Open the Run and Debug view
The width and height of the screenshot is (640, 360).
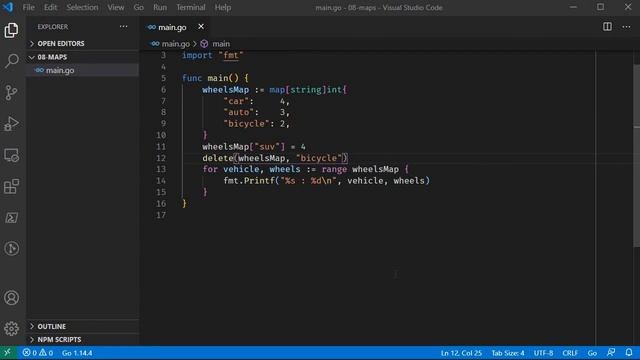coord(11,124)
